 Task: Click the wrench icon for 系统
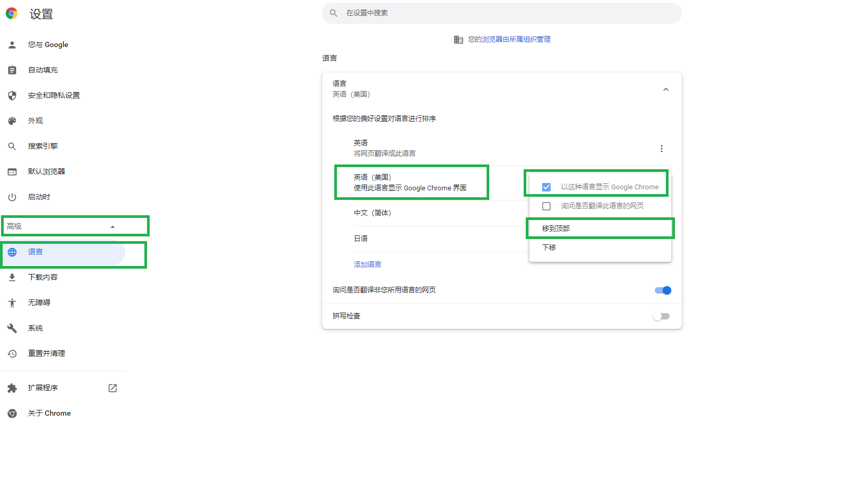pyautogui.click(x=12, y=328)
